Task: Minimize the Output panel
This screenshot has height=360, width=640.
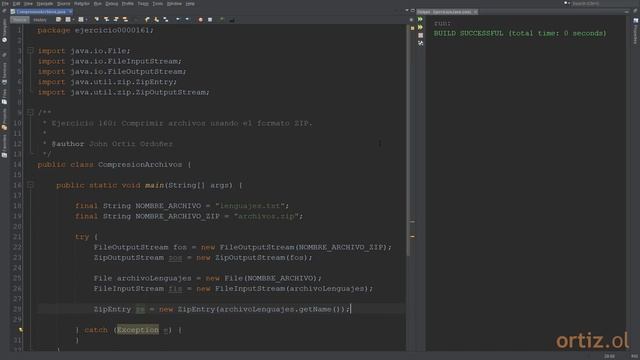Action: tap(627, 12)
